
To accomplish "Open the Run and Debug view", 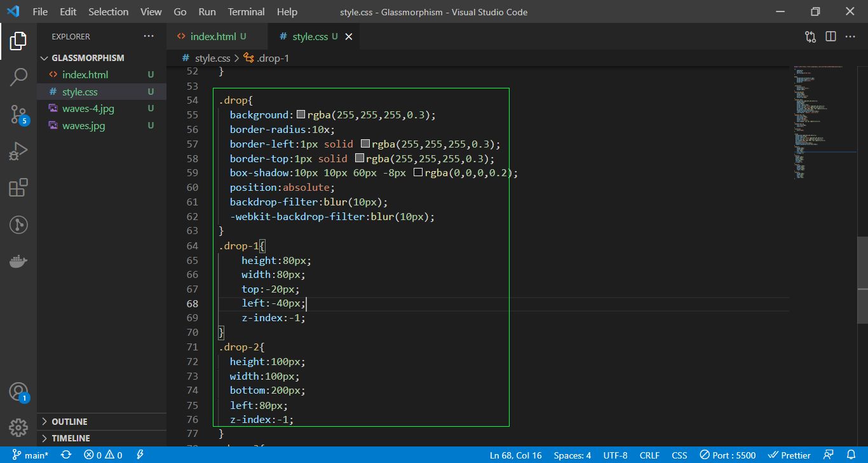I will pyautogui.click(x=18, y=151).
